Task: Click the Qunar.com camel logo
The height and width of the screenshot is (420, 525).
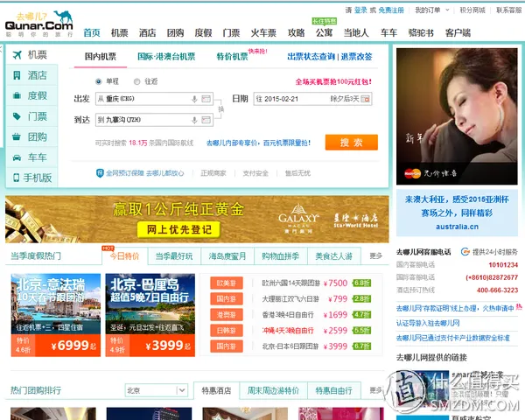Action: pos(38,24)
